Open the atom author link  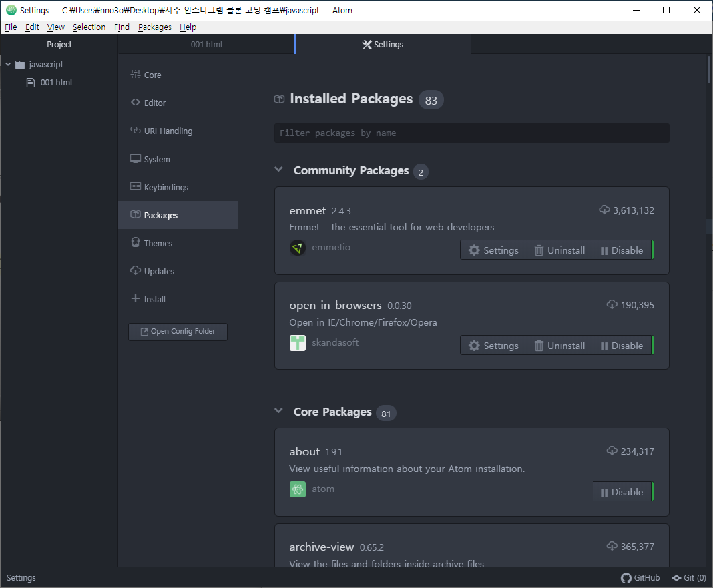[323, 489]
